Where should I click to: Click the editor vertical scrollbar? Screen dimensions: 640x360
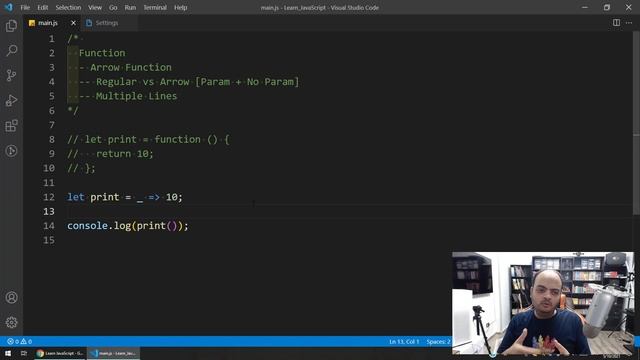636,122
